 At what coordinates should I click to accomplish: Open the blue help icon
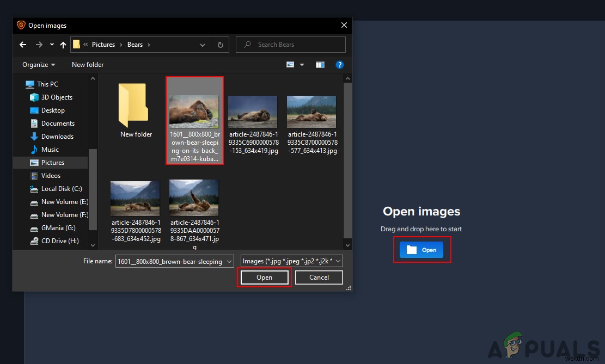[x=340, y=65]
